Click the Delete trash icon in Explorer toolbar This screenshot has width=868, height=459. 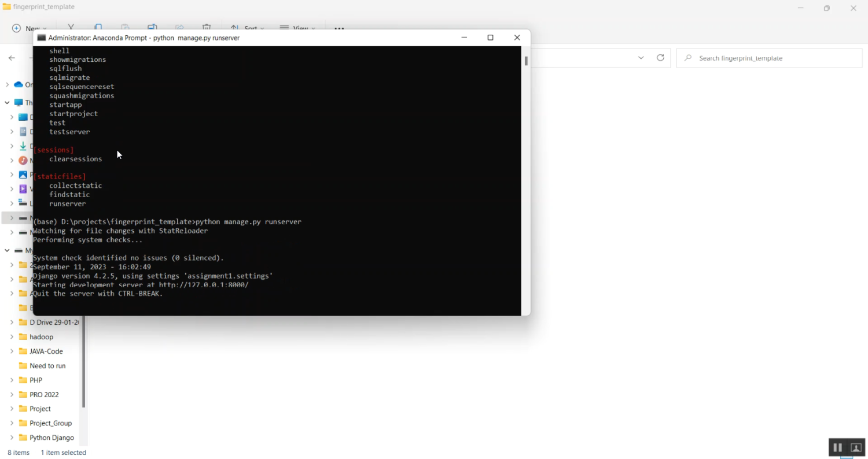pos(207,28)
